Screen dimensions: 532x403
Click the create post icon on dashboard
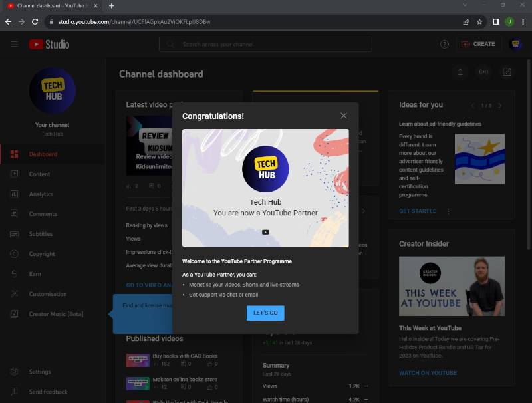507,72
